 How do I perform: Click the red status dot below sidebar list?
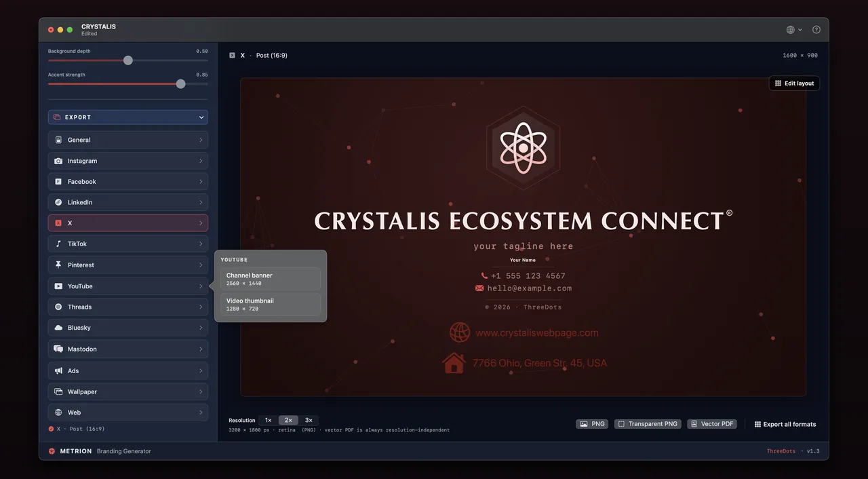click(51, 429)
